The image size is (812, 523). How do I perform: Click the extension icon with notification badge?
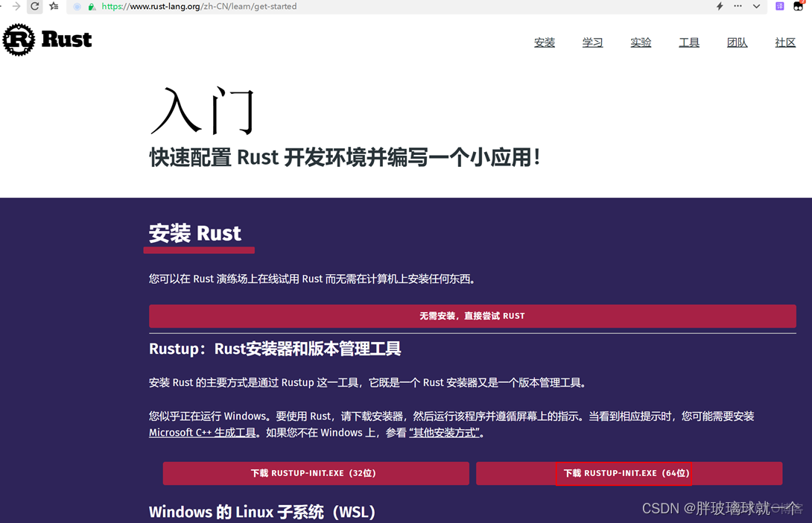click(x=798, y=7)
